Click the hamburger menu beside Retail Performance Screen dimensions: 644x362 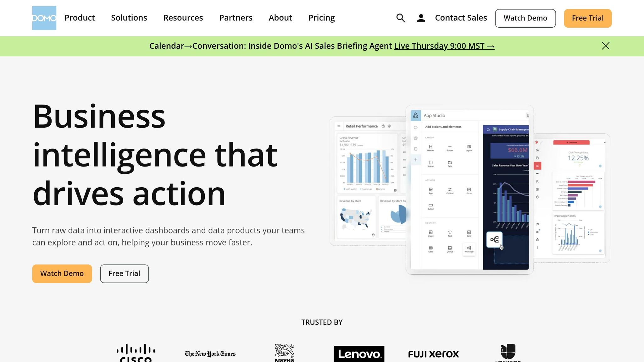(339, 126)
